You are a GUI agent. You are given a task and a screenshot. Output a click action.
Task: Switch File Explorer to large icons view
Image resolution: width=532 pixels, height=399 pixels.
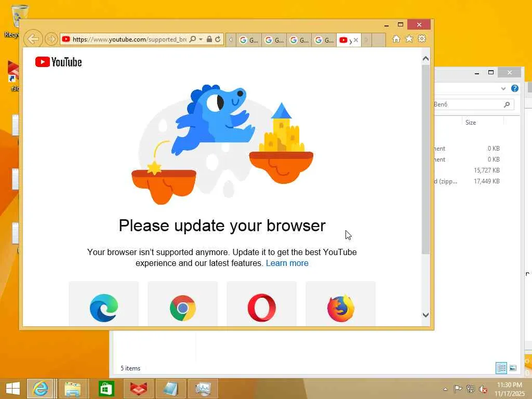513,368
